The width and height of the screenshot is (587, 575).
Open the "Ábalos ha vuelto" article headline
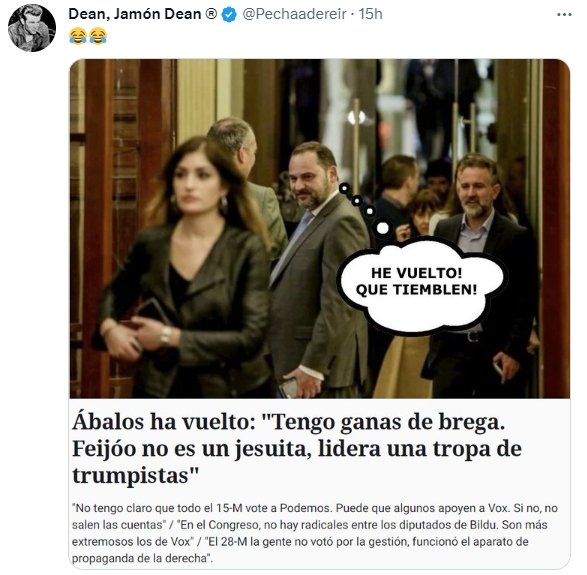pyautogui.click(x=296, y=448)
